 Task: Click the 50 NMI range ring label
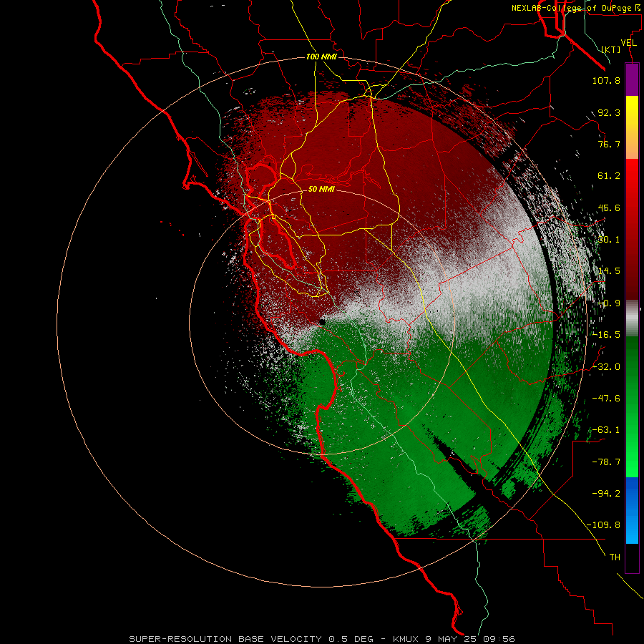[321, 189]
